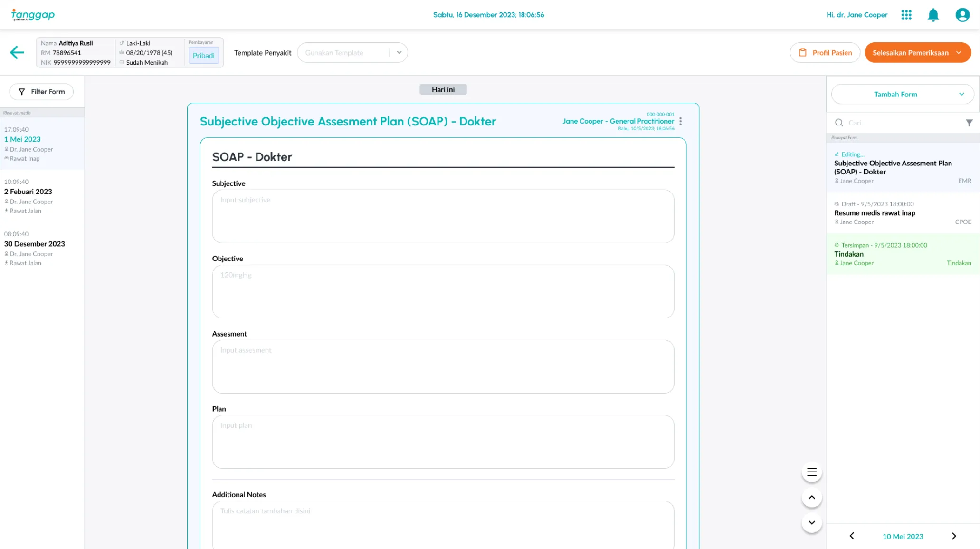Open notifications bell icon
Image resolution: width=980 pixels, height=549 pixels.
click(x=933, y=15)
